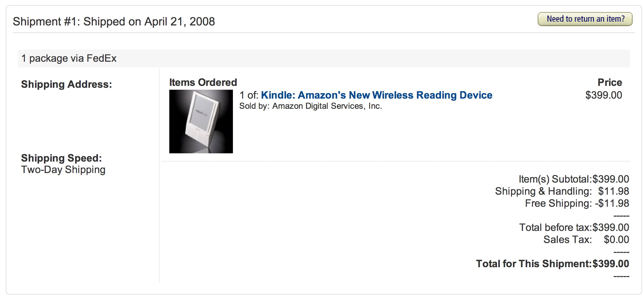Open the Kindle Wireless Reading Device link
The image size is (644, 299).
pos(376,95)
